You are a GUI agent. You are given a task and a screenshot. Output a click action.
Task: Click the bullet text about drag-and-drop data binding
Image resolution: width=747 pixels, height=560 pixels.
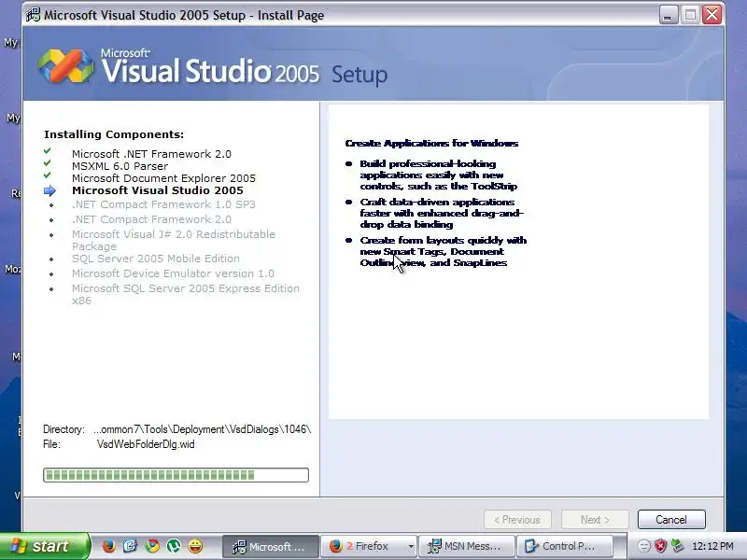[442, 213]
